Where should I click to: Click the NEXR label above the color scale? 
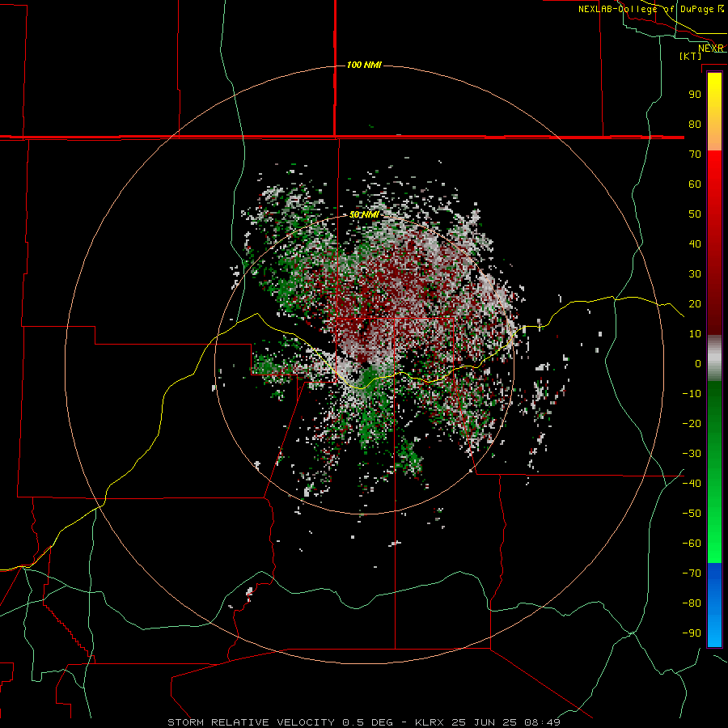click(711, 48)
